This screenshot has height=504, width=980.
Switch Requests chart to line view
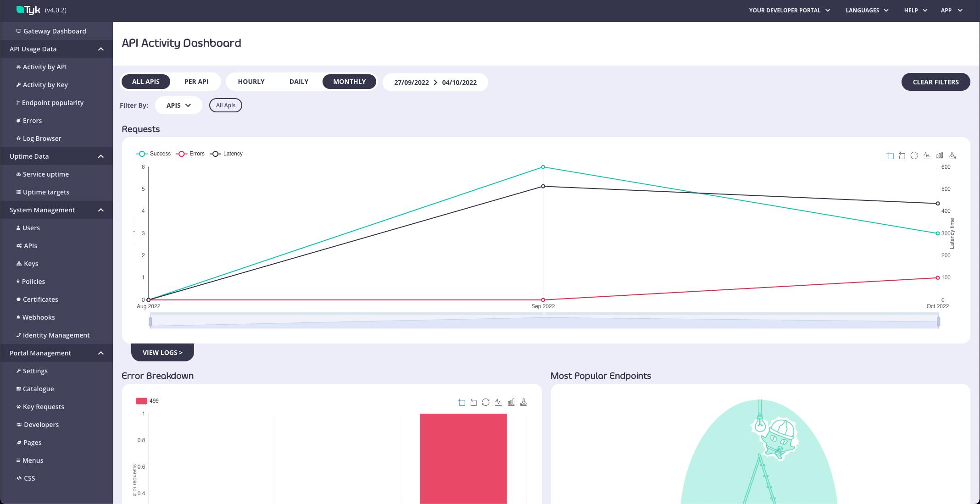coord(927,156)
